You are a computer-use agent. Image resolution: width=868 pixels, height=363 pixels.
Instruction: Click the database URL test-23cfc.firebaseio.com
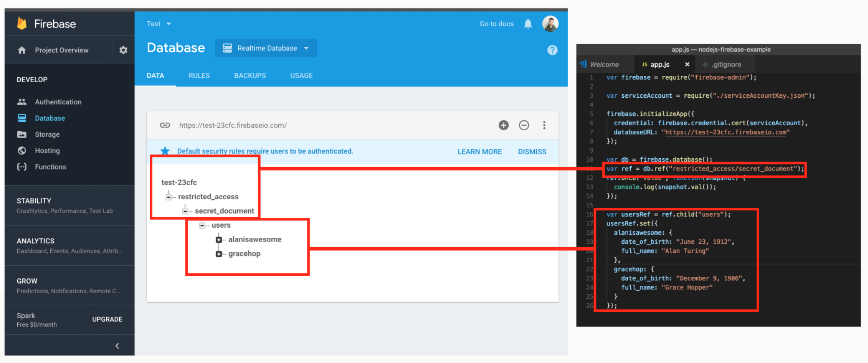(x=233, y=125)
